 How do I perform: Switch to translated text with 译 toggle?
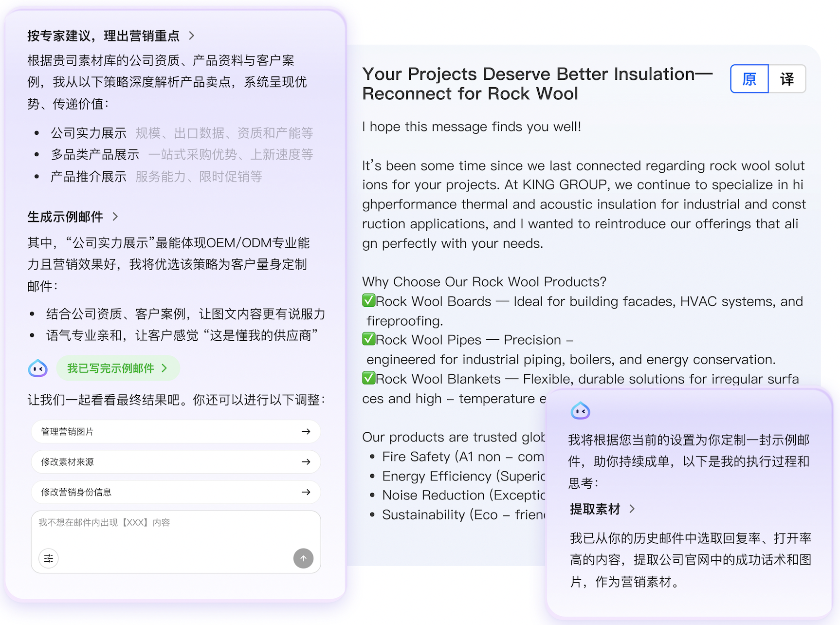787,79
